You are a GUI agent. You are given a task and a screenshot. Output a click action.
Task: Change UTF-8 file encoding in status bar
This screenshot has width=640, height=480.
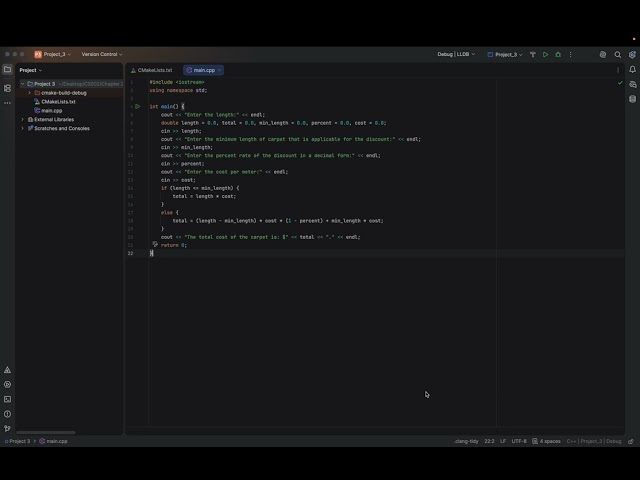pos(519,441)
